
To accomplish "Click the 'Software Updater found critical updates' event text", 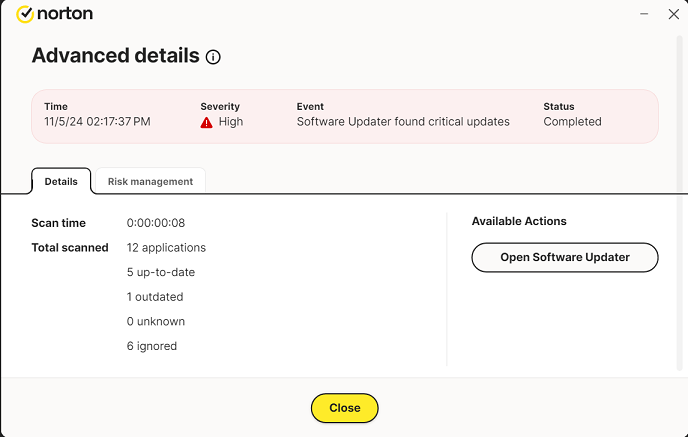I will click(x=403, y=122).
